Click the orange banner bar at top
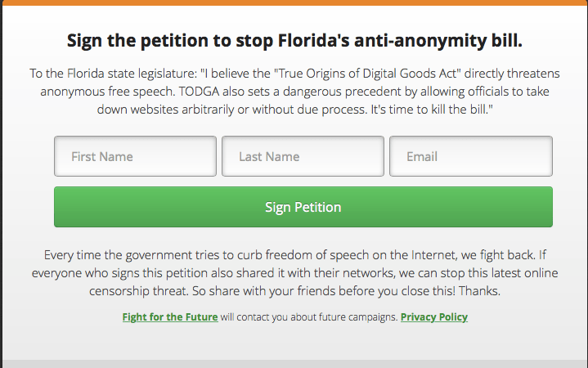The height and width of the screenshot is (368, 588). (294, 2)
